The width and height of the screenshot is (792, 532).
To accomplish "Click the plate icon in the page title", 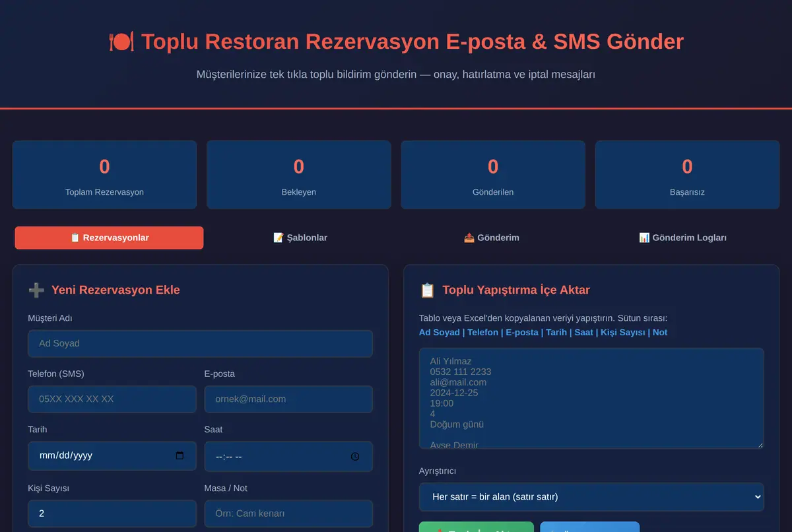I will tap(121, 42).
